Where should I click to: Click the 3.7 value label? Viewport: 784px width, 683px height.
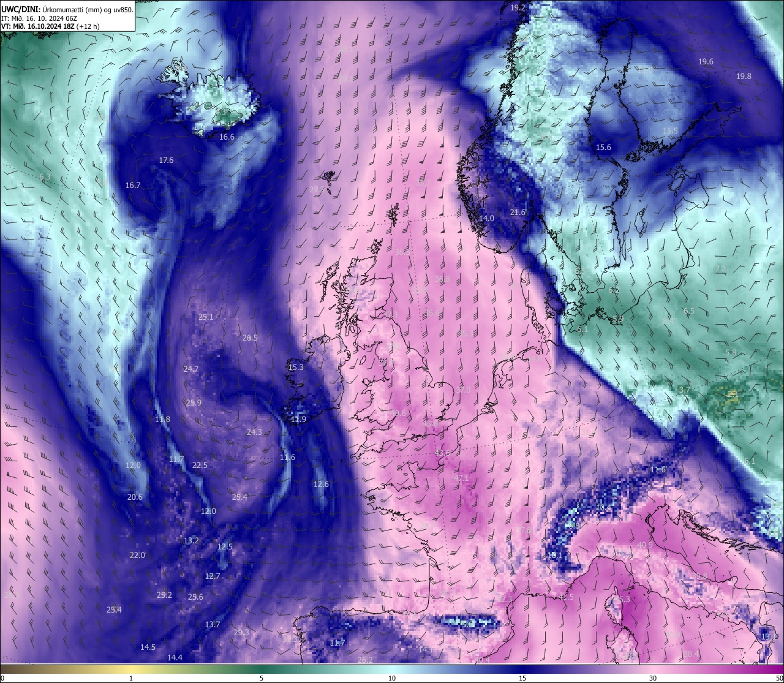pos(685,390)
